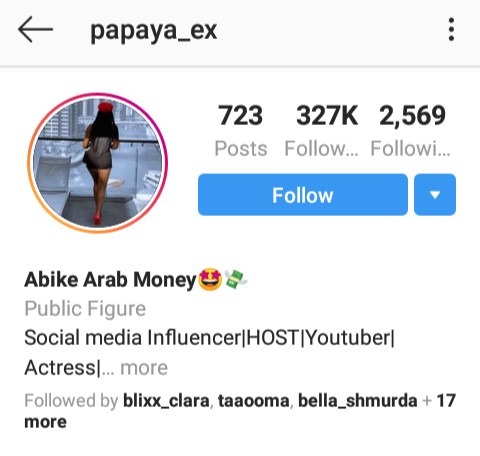The image size is (480, 456).
Task: Open the 723 Posts count
Action: click(241, 130)
